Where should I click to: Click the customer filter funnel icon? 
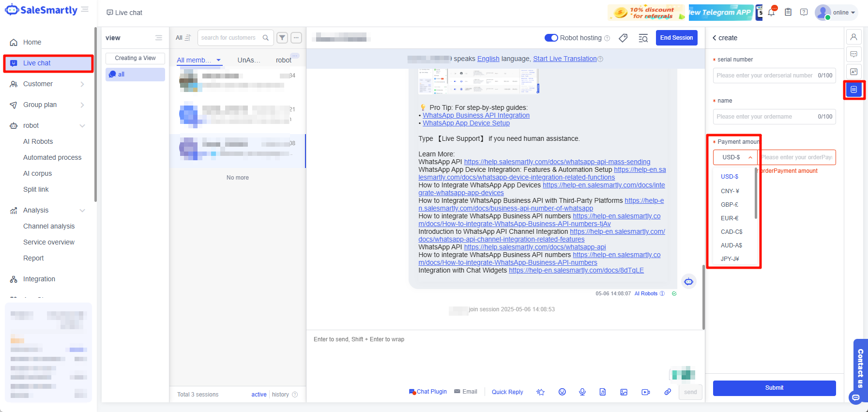282,38
